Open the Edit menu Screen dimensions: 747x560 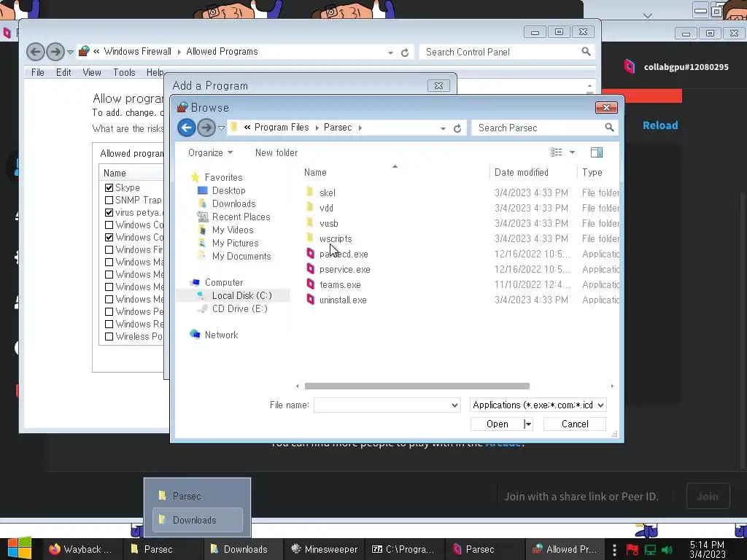click(x=63, y=72)
